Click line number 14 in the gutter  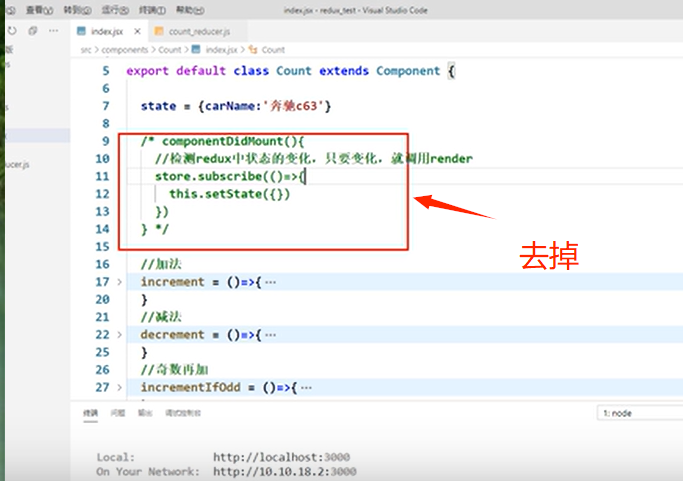[x=102, y=229]
